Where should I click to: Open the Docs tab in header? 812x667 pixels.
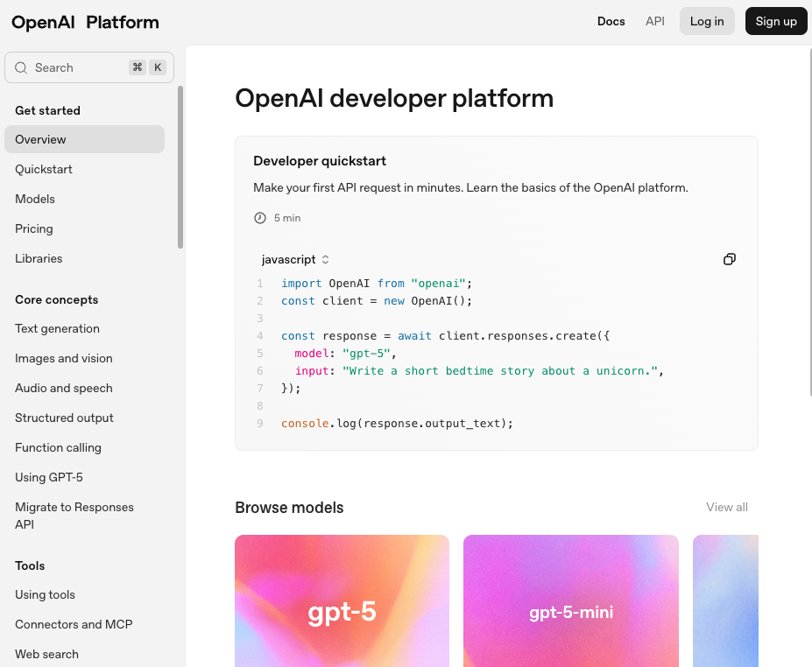point(611,21)
